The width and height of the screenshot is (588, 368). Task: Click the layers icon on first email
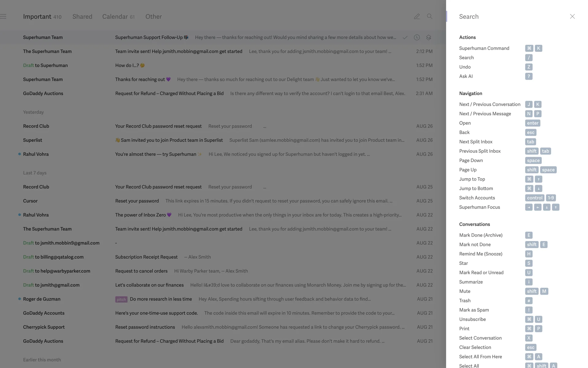428,37
